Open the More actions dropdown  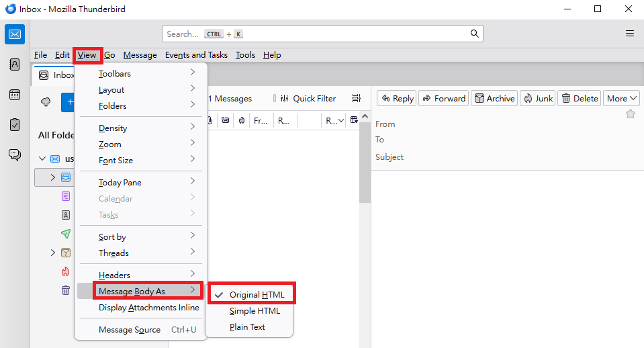click(621, 99)
